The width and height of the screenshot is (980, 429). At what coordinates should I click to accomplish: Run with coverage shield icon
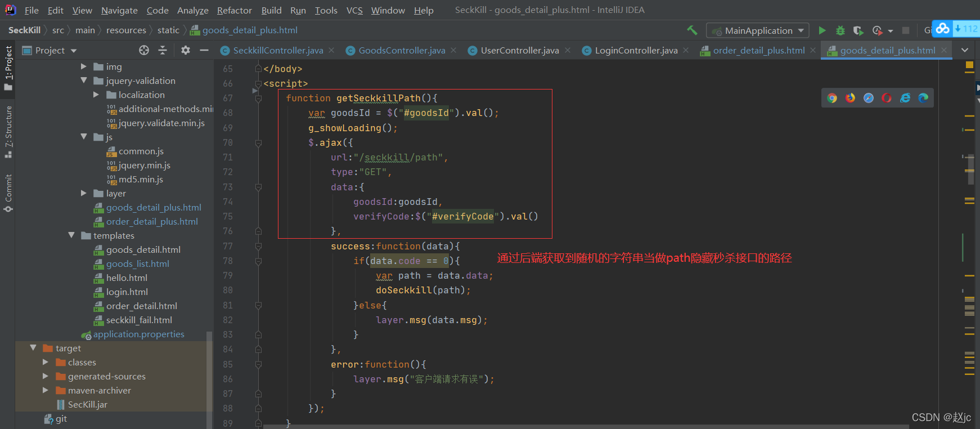(x=858, y=30)
